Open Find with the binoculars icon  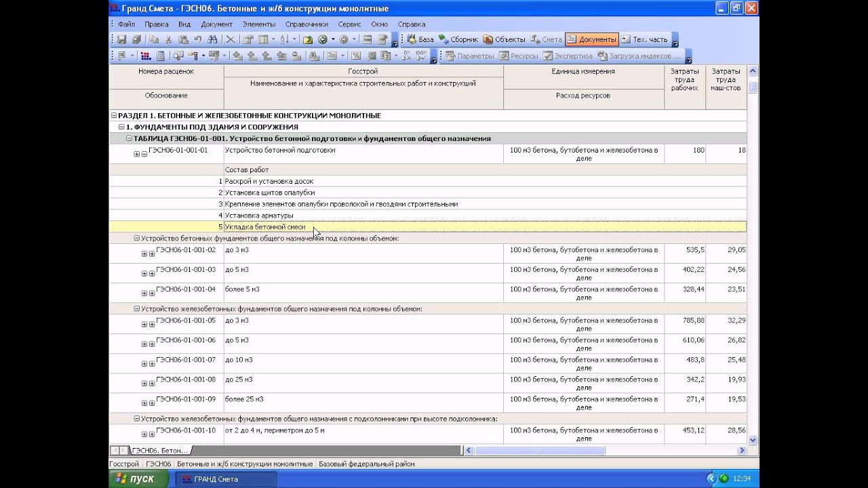212,39
